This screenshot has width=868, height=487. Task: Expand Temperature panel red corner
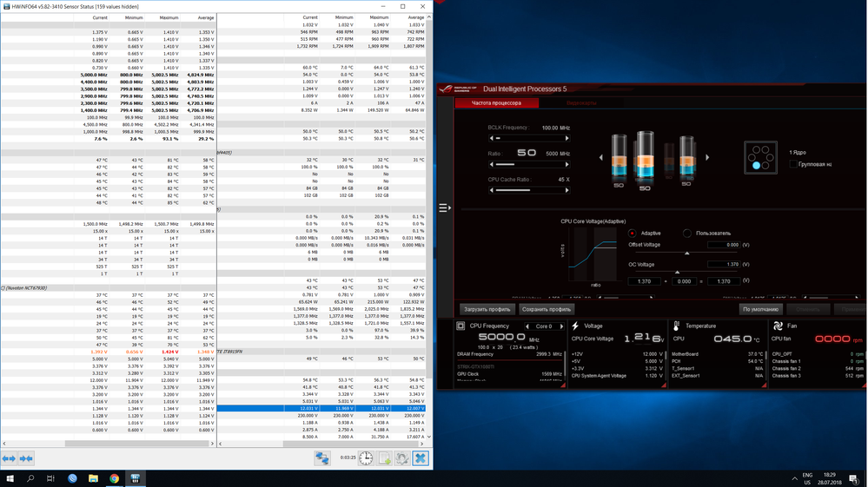(x=764, y=385)
